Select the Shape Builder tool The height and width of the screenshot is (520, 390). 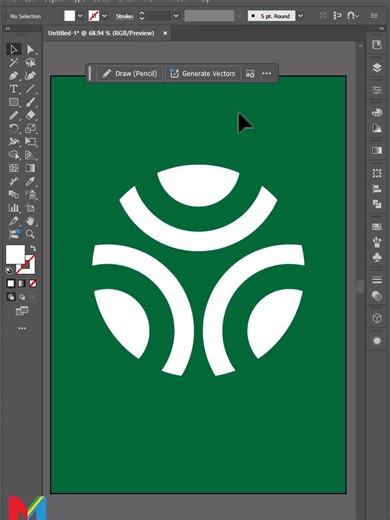tap(14, 155)
